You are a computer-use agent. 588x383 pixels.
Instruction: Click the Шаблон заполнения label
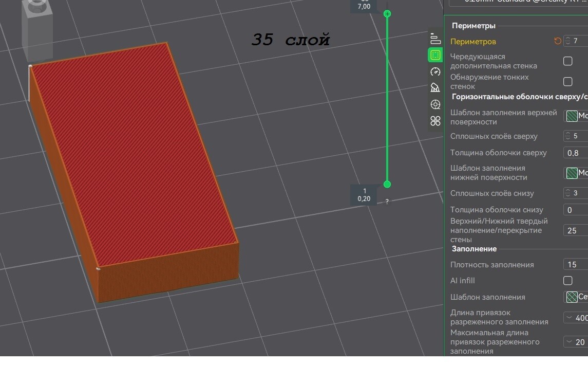point(487,297)
